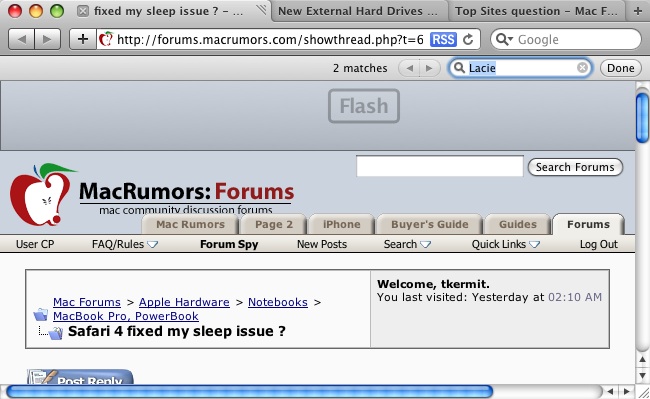This screenshot has width=650, height=399.
Task: Open User CP
Action: pos(35,244)
